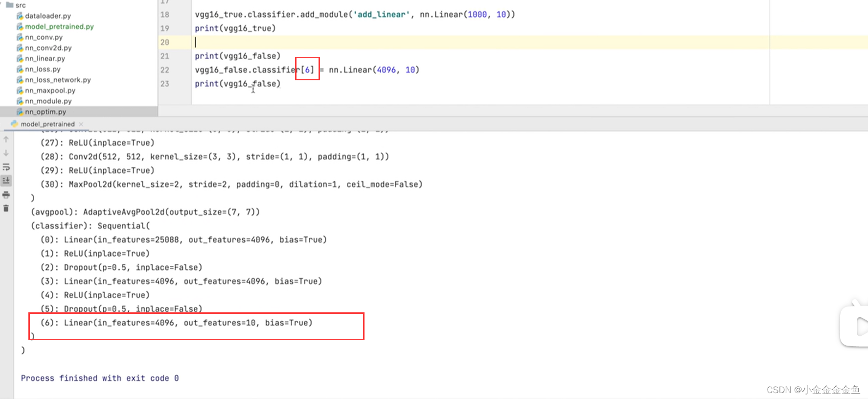868x399 pixels.
Task: Click gutter line number 19
Action: pos(165,28)
